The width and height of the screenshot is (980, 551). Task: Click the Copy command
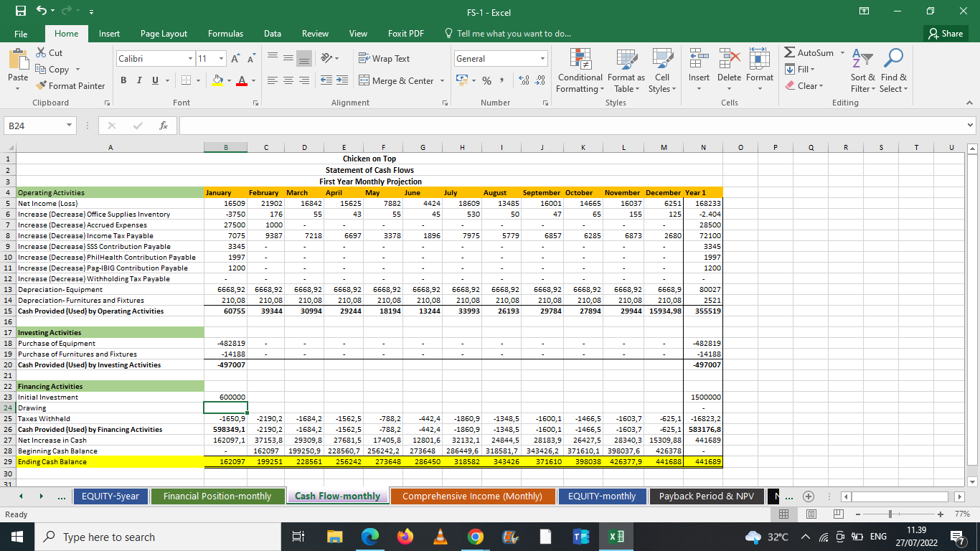54,69
